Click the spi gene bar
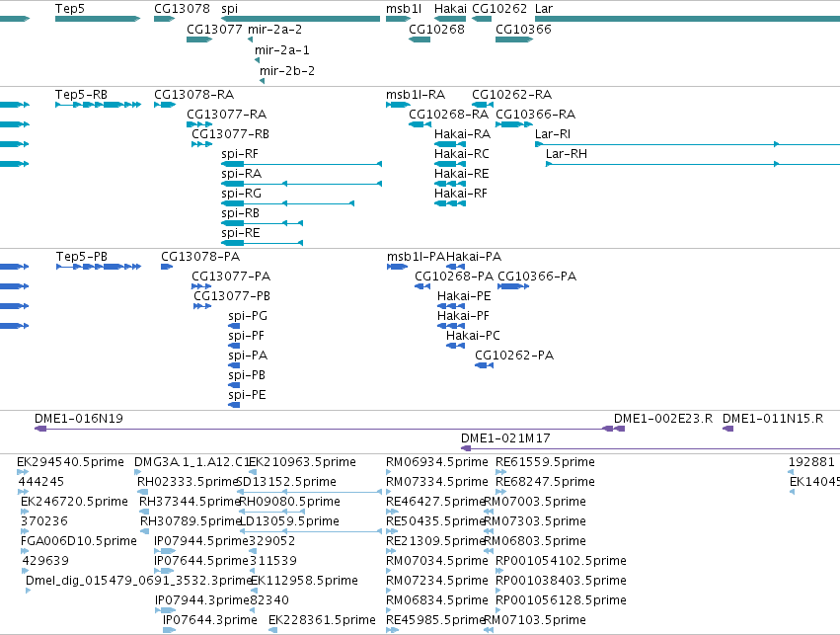This screenshot has height=635, width=840. [300, 19]
